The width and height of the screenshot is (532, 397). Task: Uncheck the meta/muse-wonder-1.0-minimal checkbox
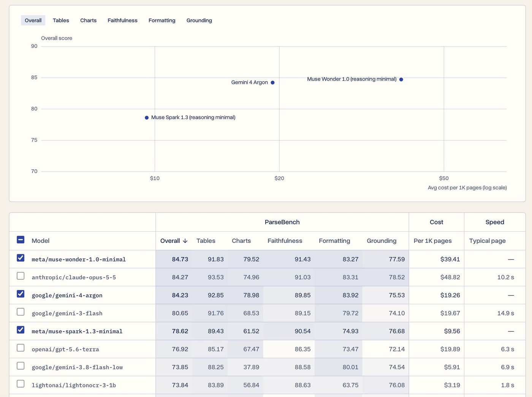21,258
